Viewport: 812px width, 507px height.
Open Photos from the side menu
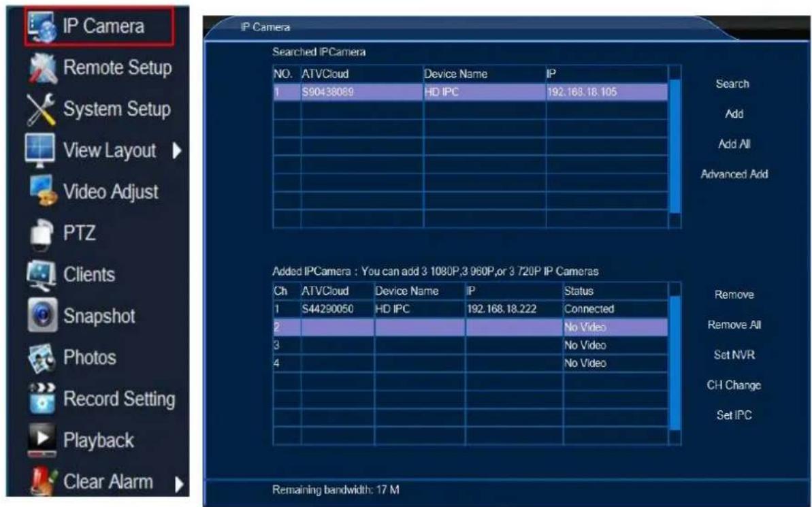[x=90, y=357]
